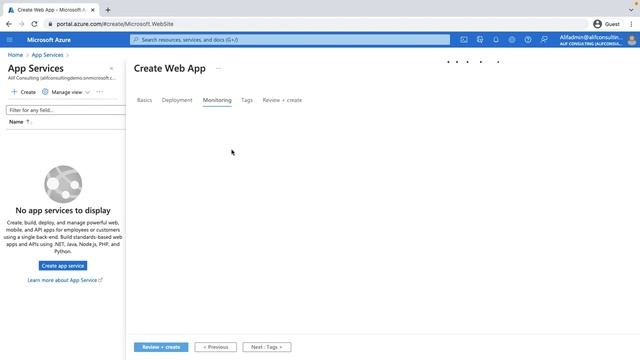Screen dimensions: 640x360
Task: Go to the Home breadcrumb
Action: [15, 55]
